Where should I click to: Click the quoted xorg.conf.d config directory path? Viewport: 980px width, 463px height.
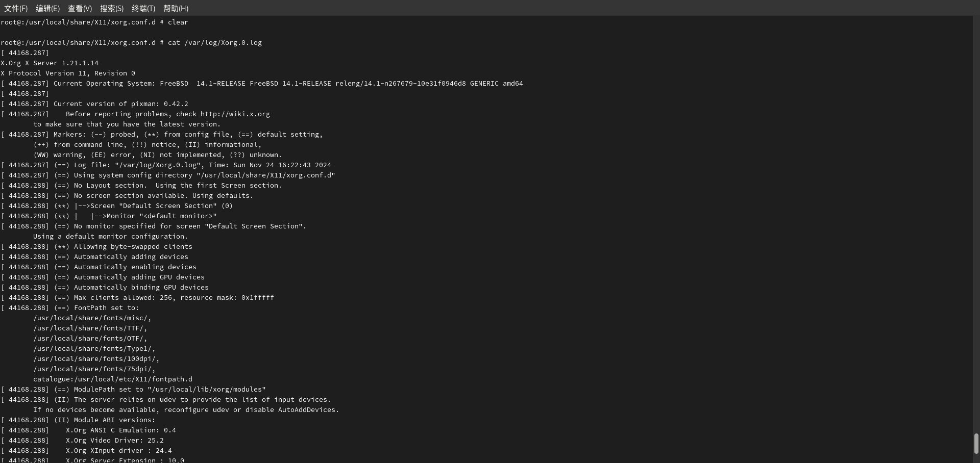tap(266, 175)
